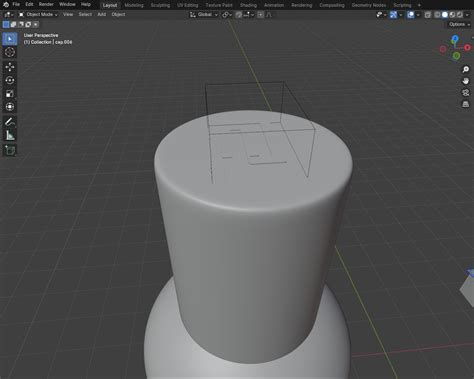The image size is (474, 379).
Task: Open proportional falloff curve dropdown
Action: pyautogui.click(x=269, y=15)
